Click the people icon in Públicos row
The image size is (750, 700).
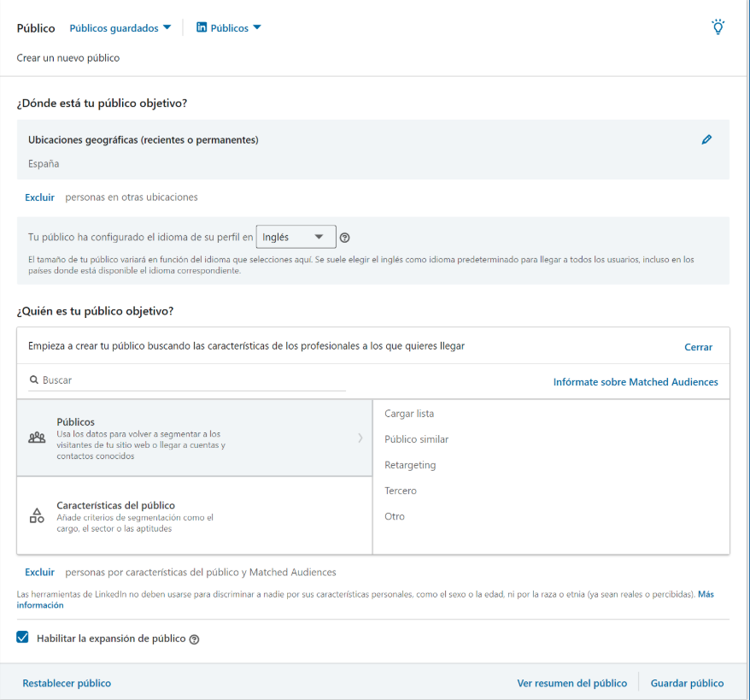coord(37,438)
